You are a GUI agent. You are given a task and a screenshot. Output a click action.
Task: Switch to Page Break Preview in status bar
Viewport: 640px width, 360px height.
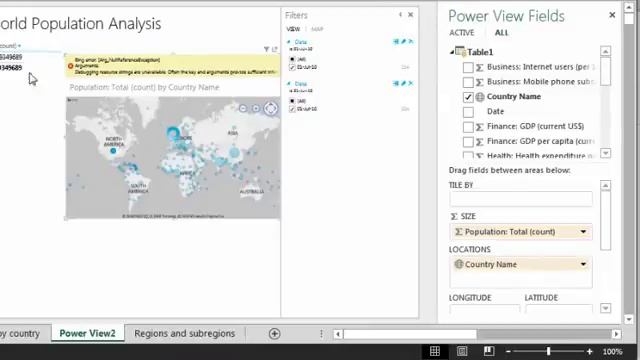[489, 351]
